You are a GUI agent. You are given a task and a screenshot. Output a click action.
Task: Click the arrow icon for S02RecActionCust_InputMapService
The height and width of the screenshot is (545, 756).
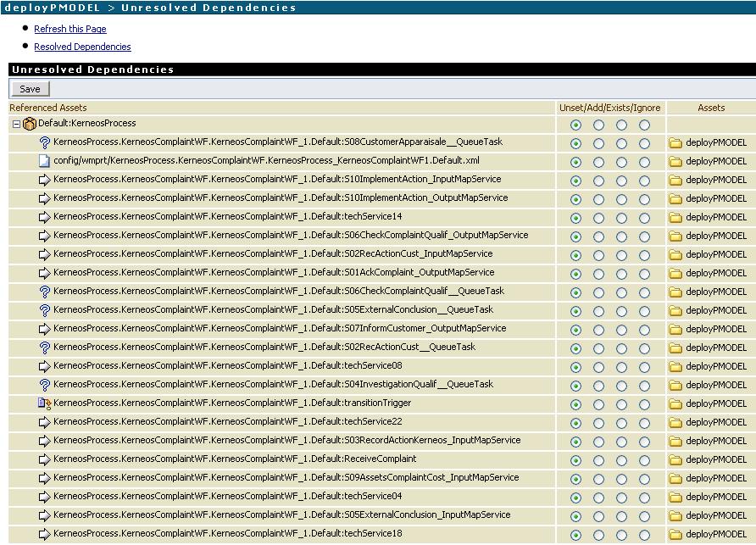point(44,254)
